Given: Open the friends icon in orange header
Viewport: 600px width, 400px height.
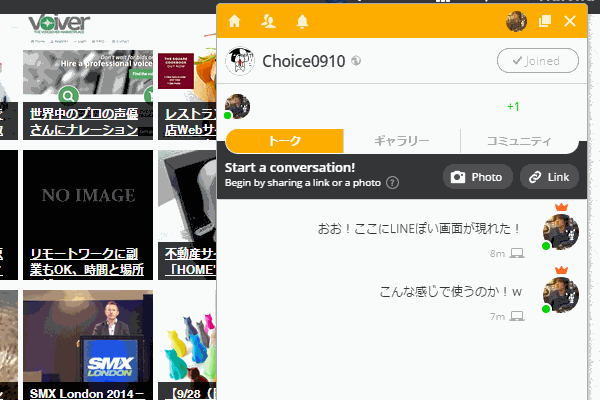Looking at the screenshot, I should (x=268, y=21).
